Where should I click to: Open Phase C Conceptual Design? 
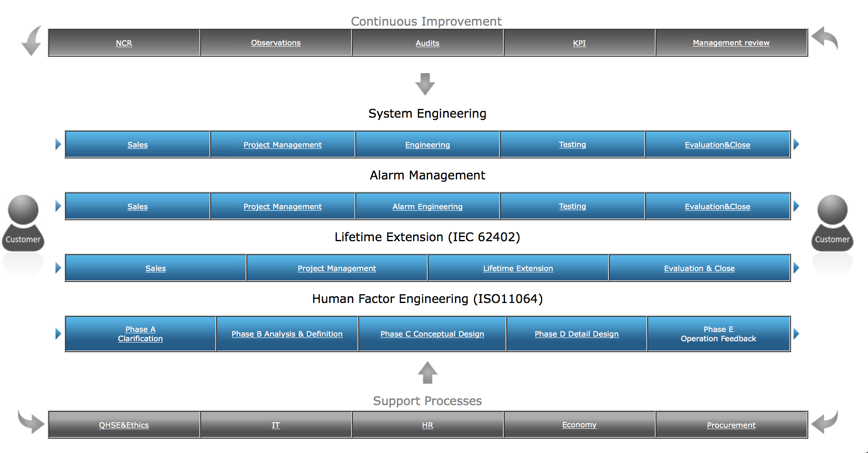coord(432,334)
